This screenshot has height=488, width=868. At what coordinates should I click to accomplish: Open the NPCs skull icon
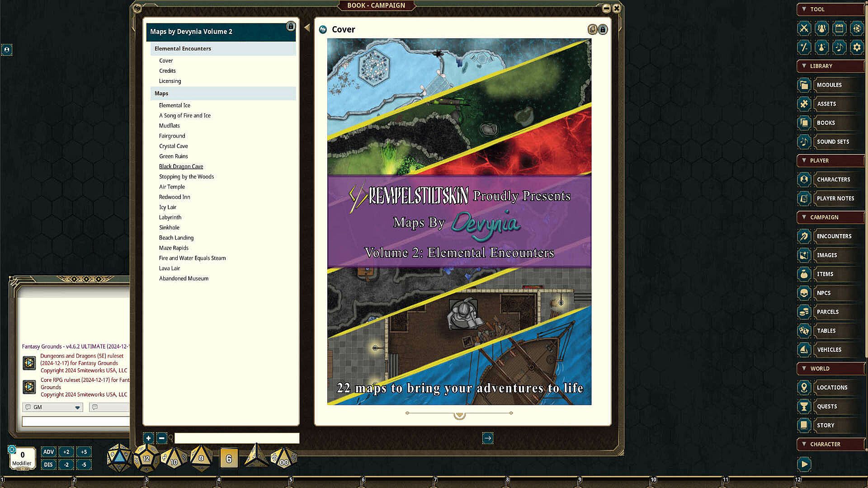804,293
